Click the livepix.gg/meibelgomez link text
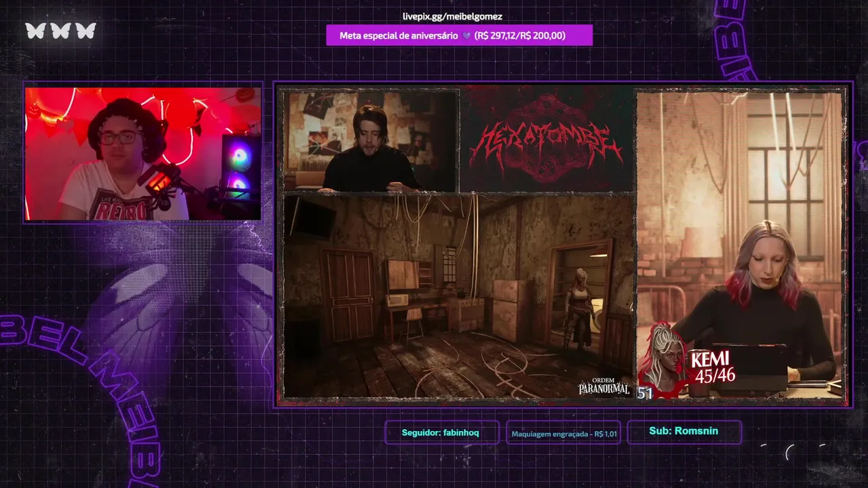This screenshot has width=868, height=488. point(452,16)
